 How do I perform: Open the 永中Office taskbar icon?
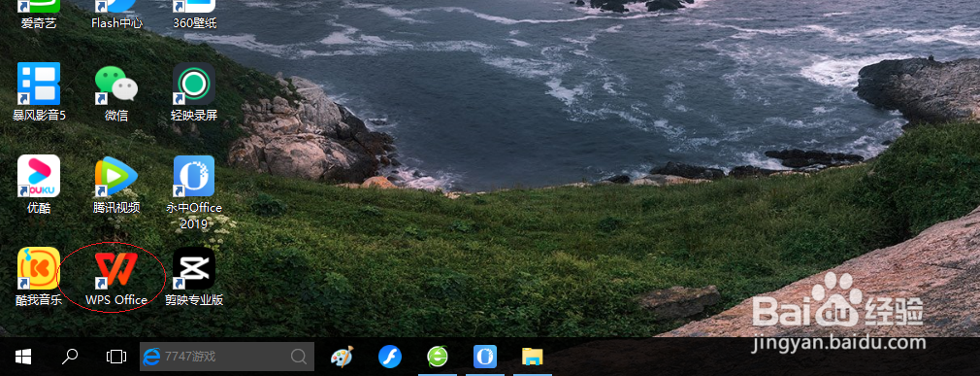point(485,357)
